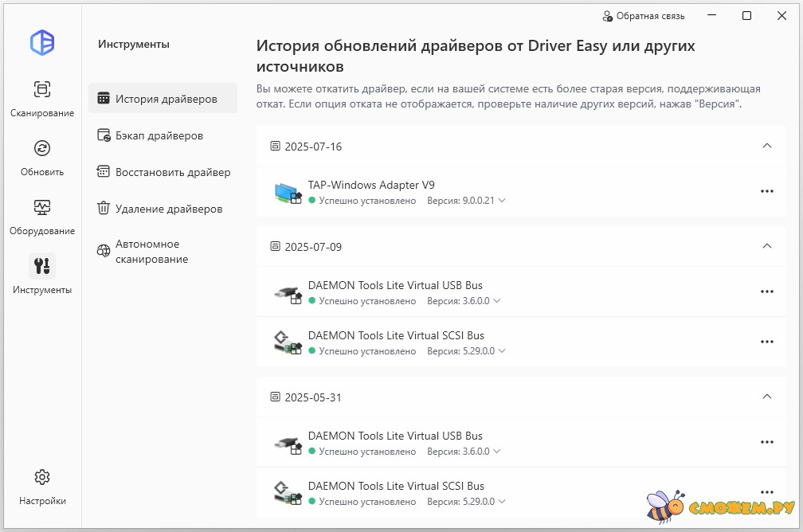
Task: Open more options for TAP-Windows Adapter V9
Action: tap(766, 191)
